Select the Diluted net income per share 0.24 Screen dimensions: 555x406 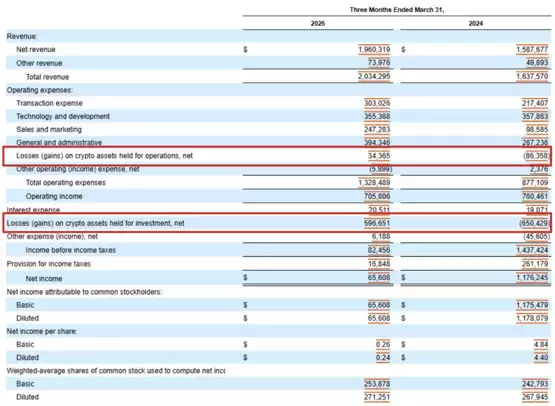pyautogui.click(x=383, y=358)
